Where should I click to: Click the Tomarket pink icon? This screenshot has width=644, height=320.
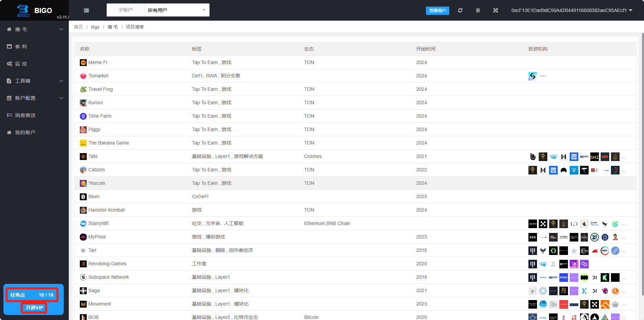point(83,76)
